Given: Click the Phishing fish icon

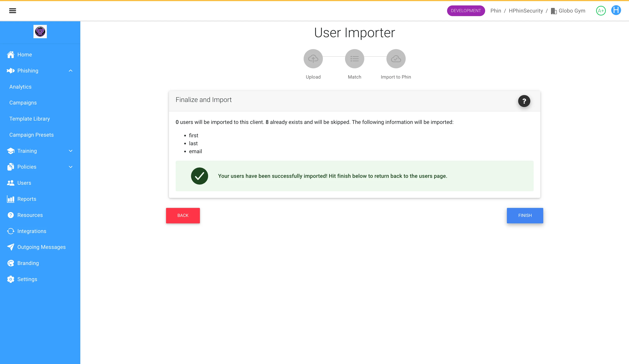Looking at the screenshot, I should click(11, 71).
